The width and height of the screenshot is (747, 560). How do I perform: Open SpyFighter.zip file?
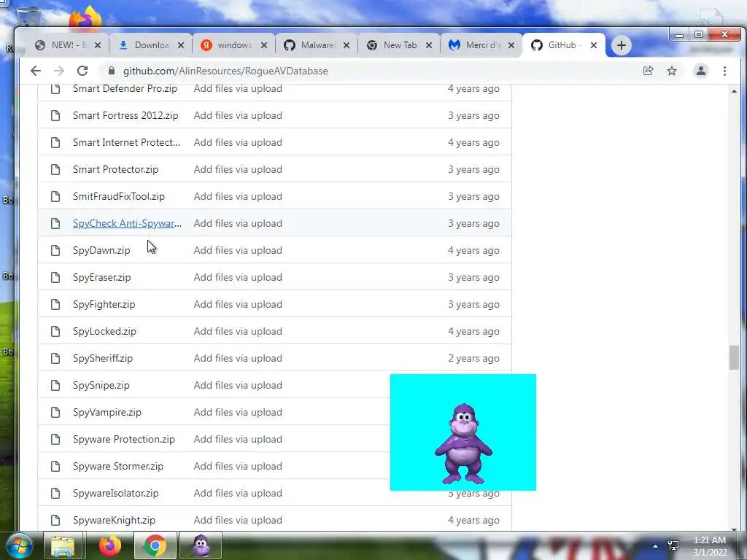pyautogui.click(x=104, y=304)
